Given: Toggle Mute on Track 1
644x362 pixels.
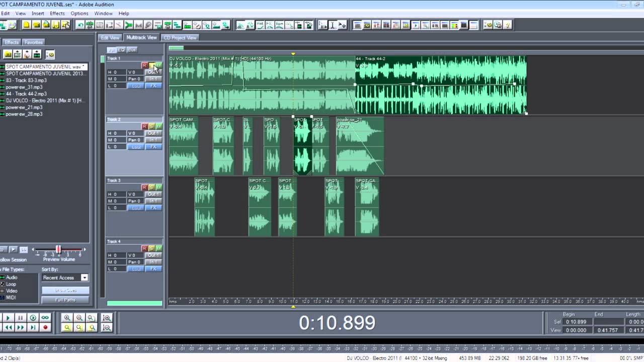Looking at the screenshot, I should pyautogui.click(x=159, y=65).
